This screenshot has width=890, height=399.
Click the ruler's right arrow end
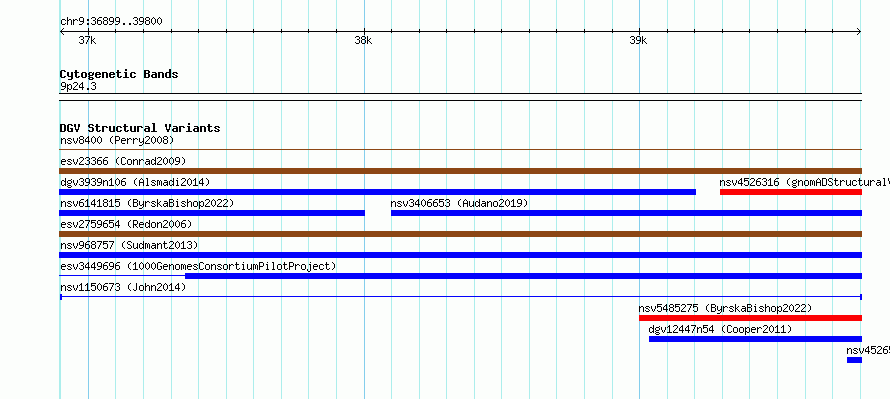point(859,32)
